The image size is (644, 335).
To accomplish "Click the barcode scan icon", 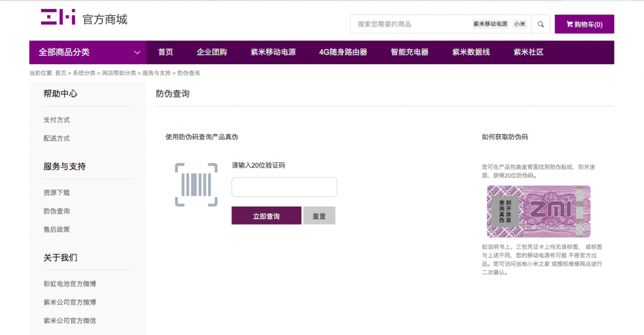I will tap(196, 185).
